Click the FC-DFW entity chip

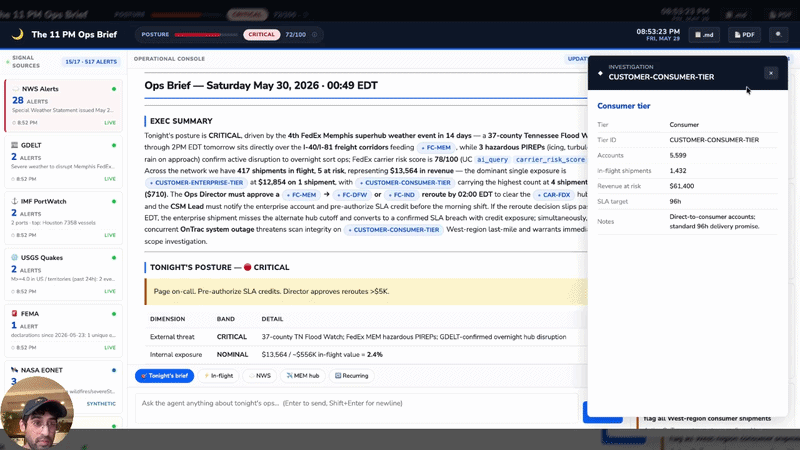(x=352, y=195)
